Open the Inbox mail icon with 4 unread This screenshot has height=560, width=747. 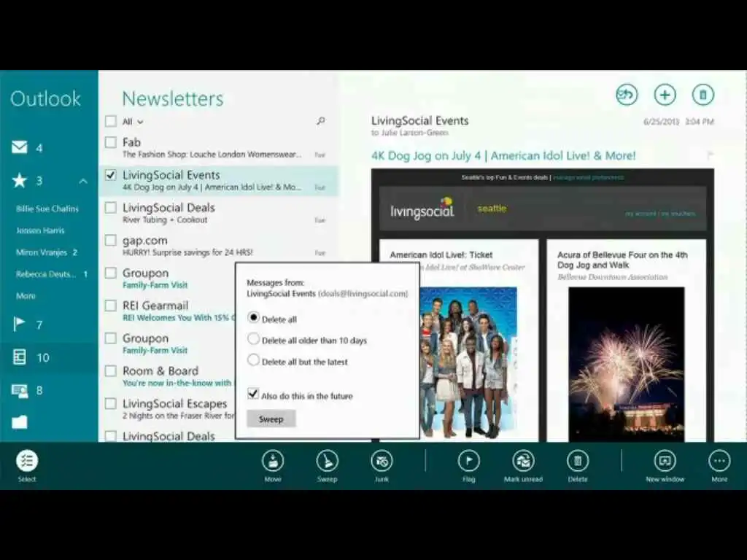click(20, 147)
